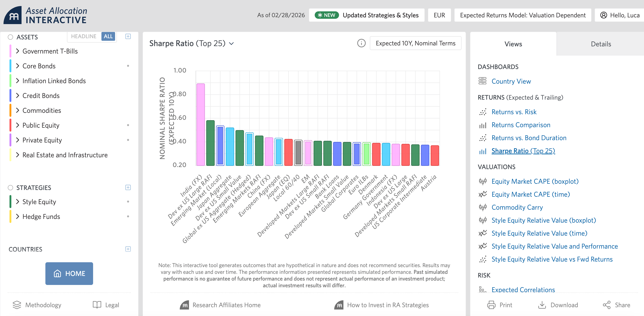Select the ASSETS radio button
Screen dimensions: 644x316
pyautogui.click(x=10, y=37)
